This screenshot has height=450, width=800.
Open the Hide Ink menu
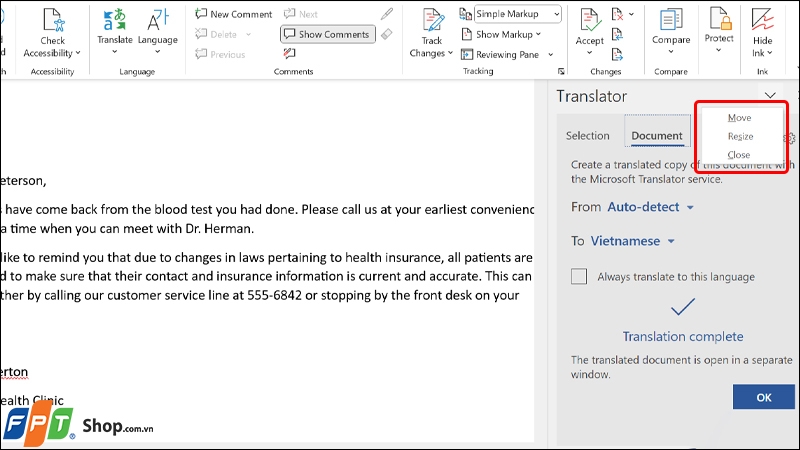[762, 32]
